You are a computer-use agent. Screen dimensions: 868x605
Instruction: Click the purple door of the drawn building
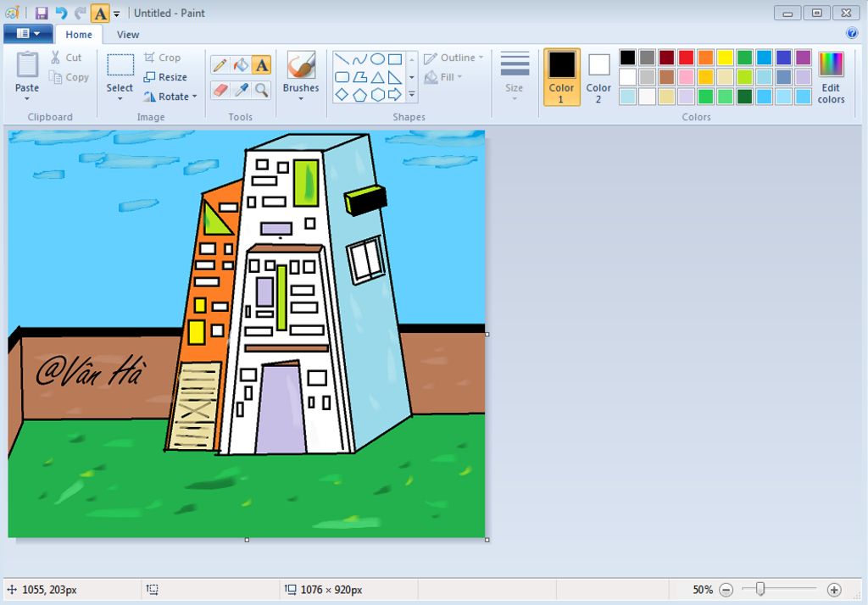coord(281,408)
